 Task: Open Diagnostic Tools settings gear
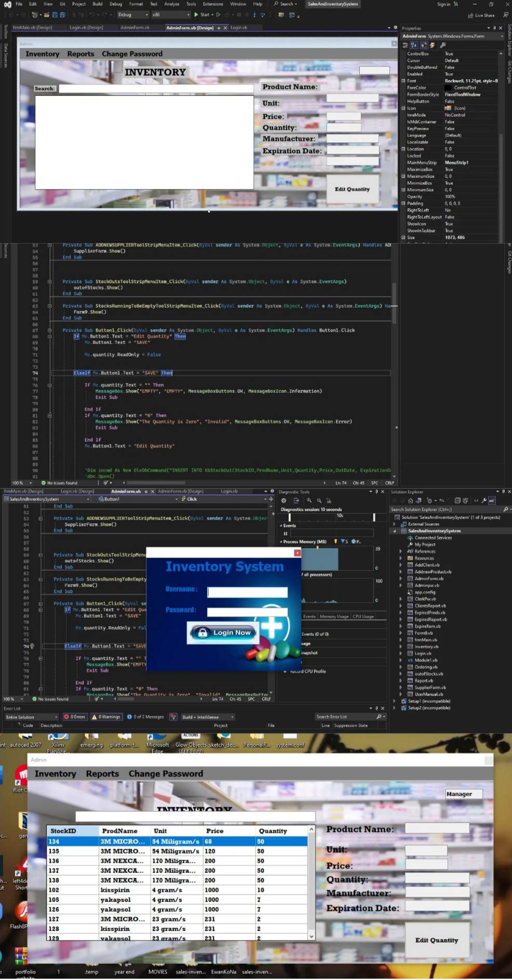284,500
